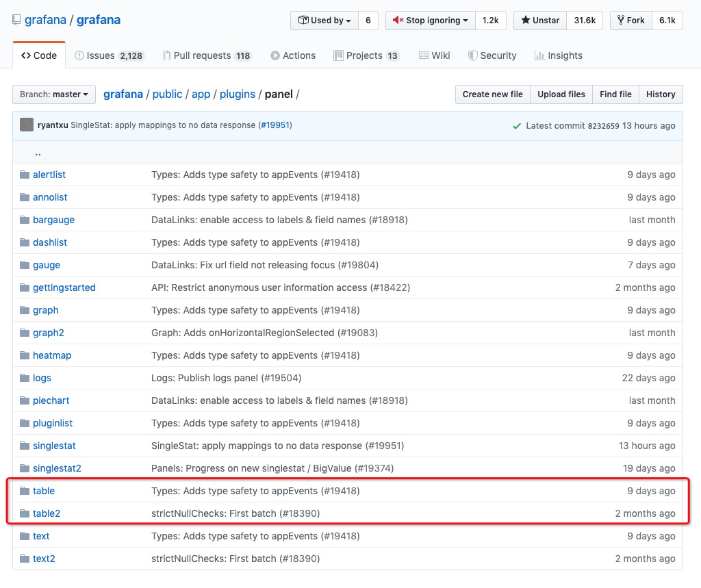Open the Projects tab
The height and width of the screenshot is (588, 701).
coord(366,55)
